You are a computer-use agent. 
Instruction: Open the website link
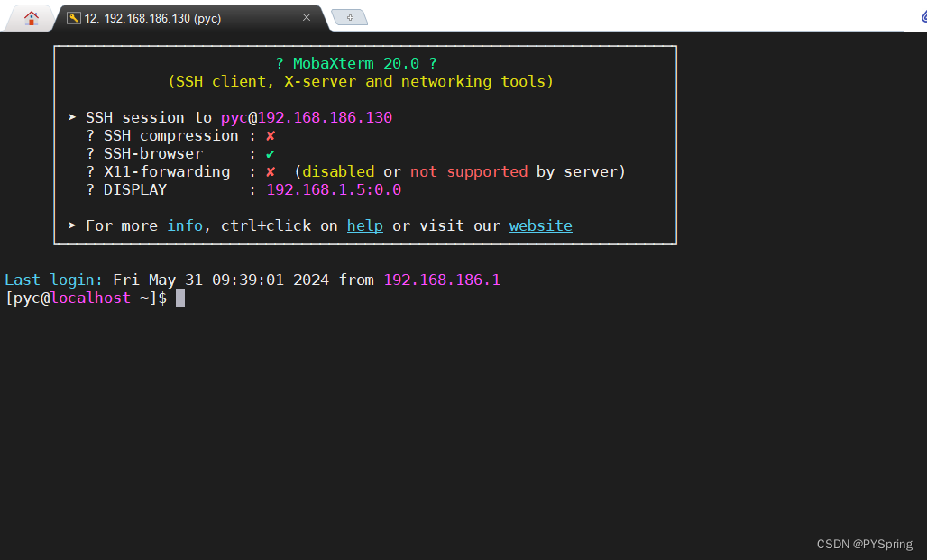tap(540, 225)
